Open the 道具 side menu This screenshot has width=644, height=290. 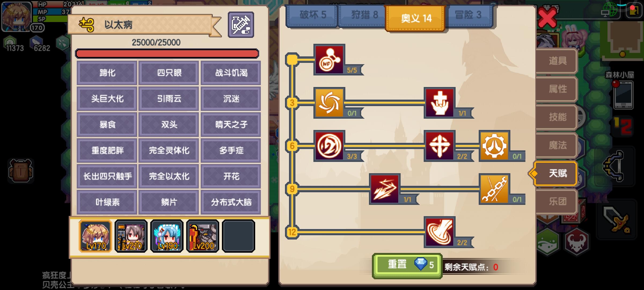pyautogui.click(x=557, y=61)
